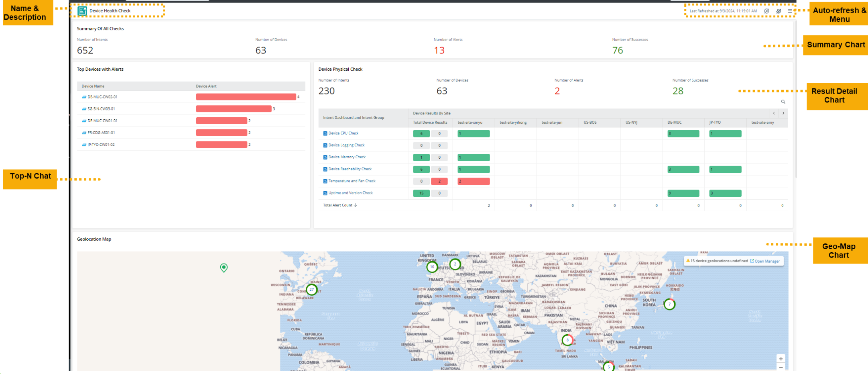This screenshot has width=868, height=374.
Task: Open the Device CPU Check intent
Action: pyautogui.click(x=343, y=133)
